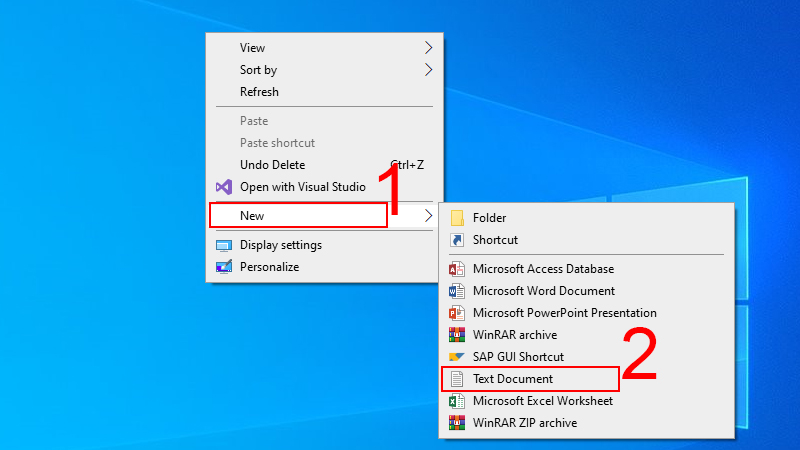Click the yellow Folder icon in submenu

pos(457,218)
